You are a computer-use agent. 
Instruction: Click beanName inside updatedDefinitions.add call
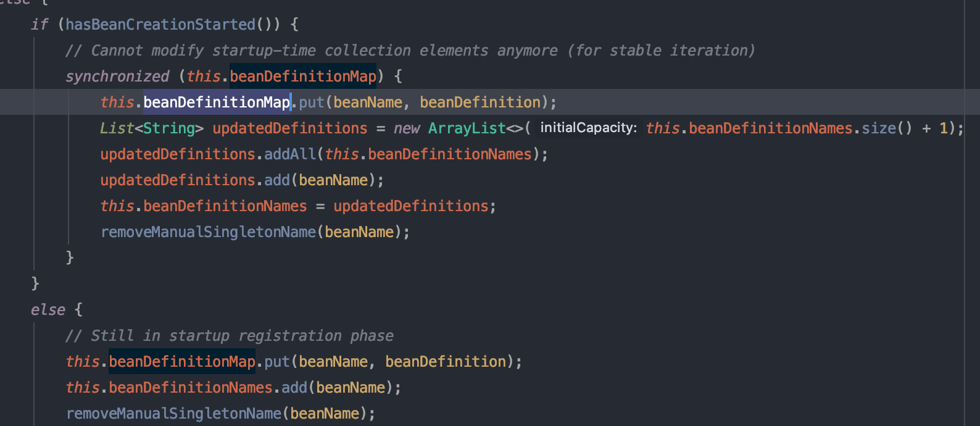coord(333,180)
